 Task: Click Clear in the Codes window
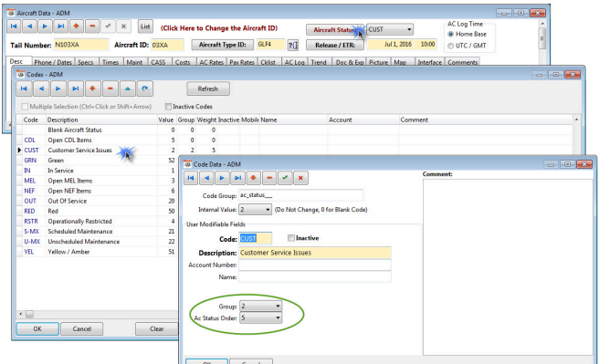pyautogui.click(x=157, y=328)
